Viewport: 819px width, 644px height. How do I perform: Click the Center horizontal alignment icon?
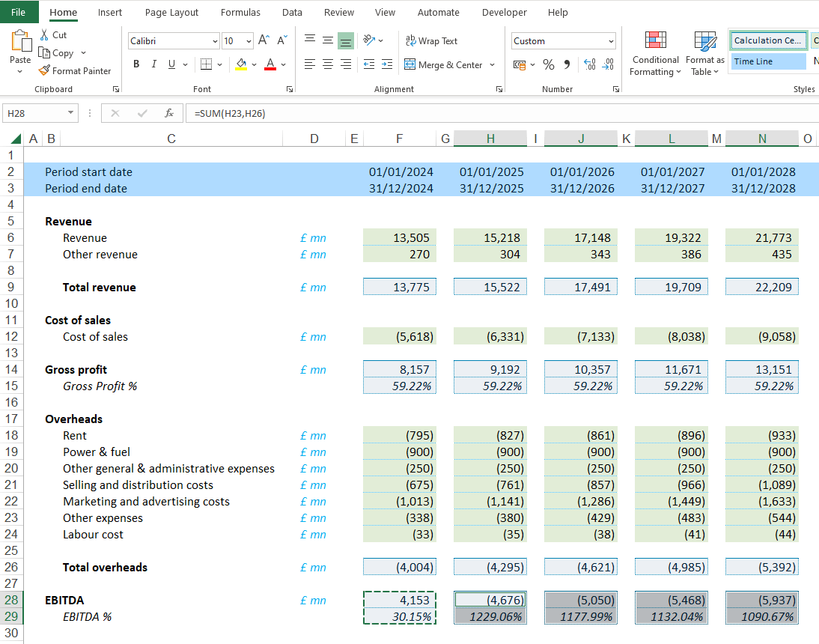pyautogui.click(x=327, y=65)
